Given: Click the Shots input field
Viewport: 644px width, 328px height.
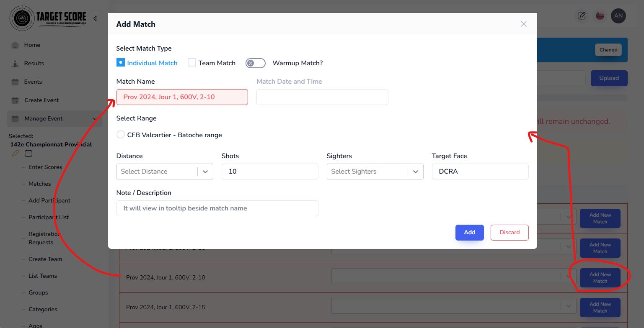Looking at the screenshot, I should coord(270,172).
